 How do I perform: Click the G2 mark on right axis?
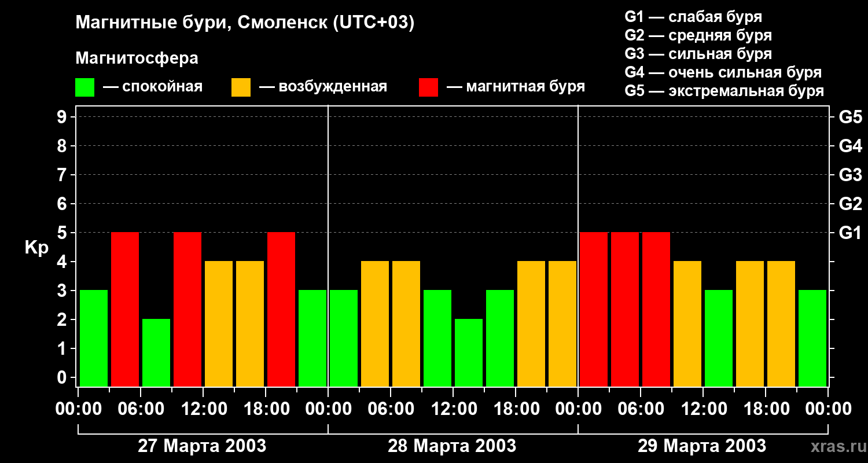coord(850,204)
